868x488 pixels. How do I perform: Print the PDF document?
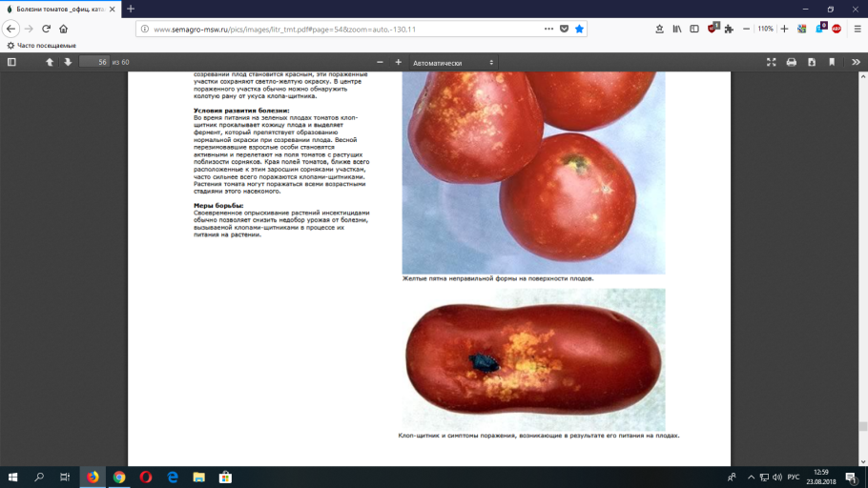coord(791,62)
